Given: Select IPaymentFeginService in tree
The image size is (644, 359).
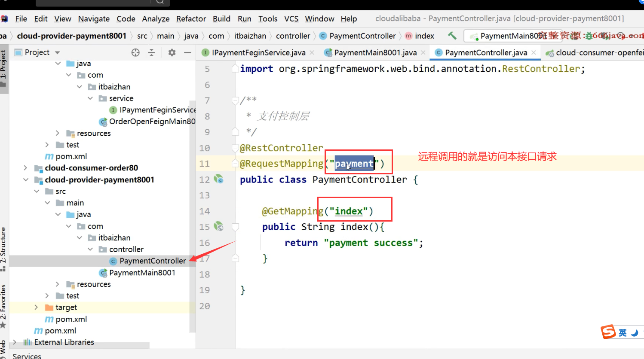Looking at the screenshot, I should (157, 110).
